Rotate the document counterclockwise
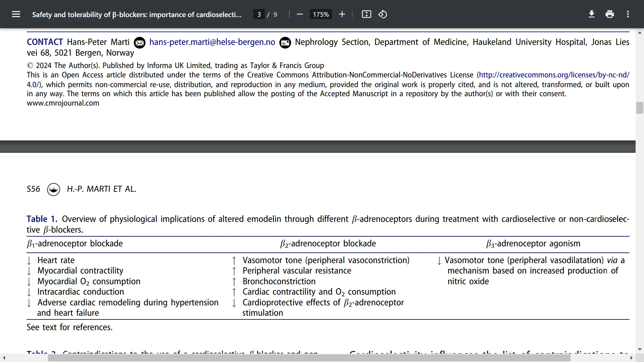This screenshot has height=362, width=644. coord(383,14)
